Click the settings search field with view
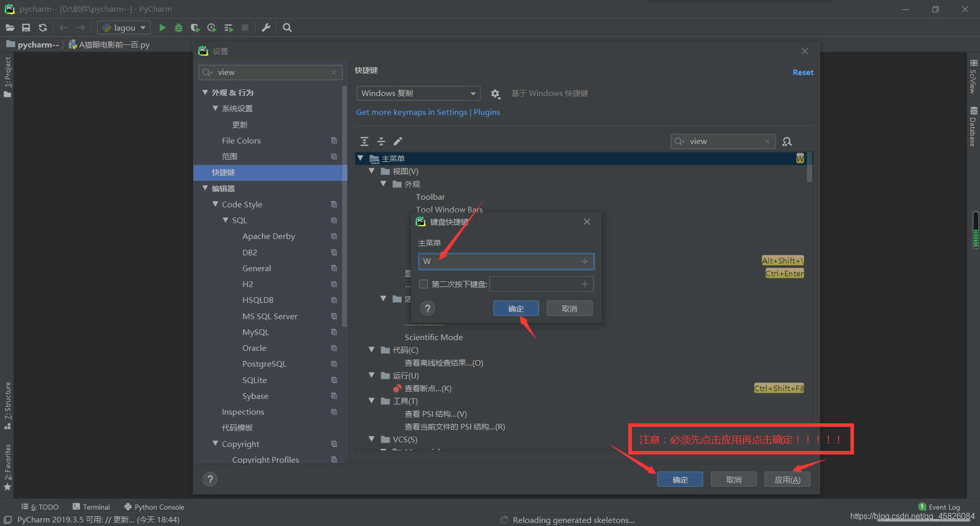Image resolution: width=980 pixels, height=526 pixels. click(x=271, y=73)
